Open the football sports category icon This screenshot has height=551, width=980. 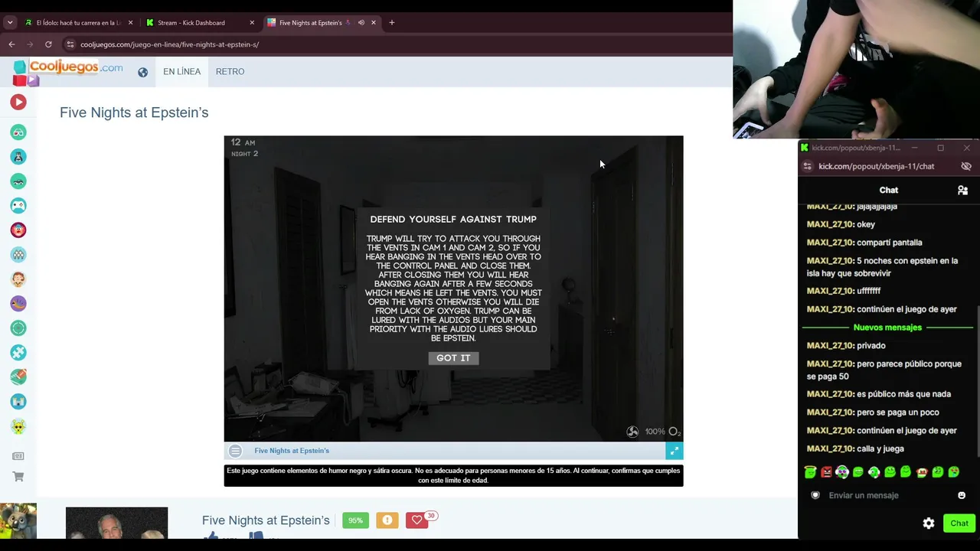(18, 377)
